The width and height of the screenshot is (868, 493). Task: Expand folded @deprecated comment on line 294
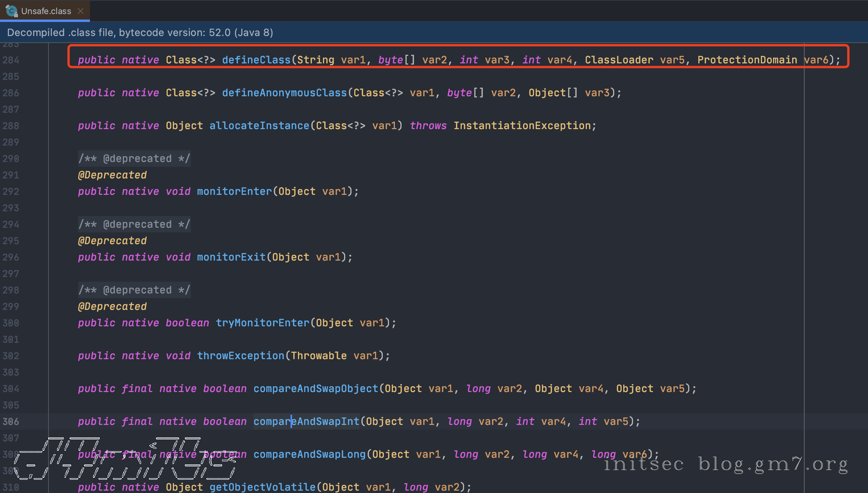pyautogui.click(x=134, y=224)
